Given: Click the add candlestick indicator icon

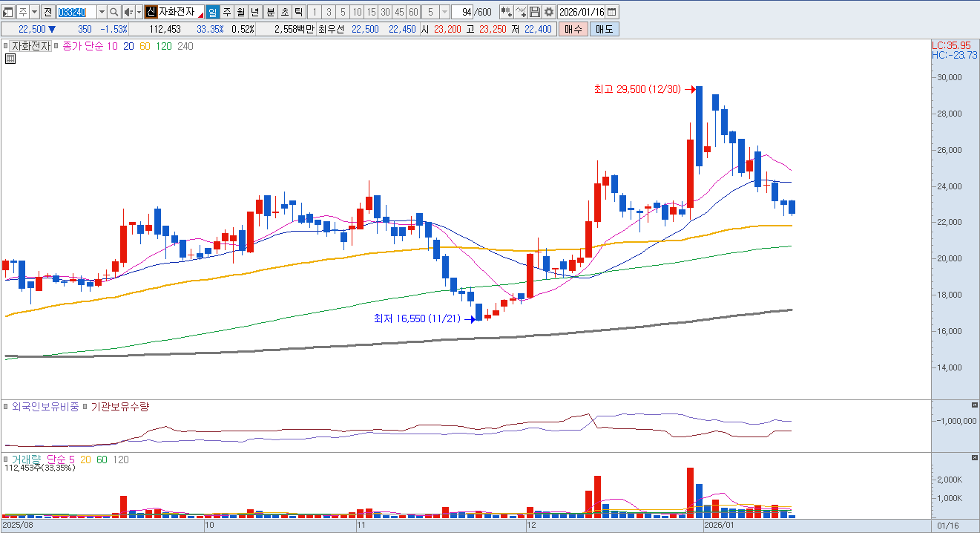Looking at the screenshot, I should 506,12.
